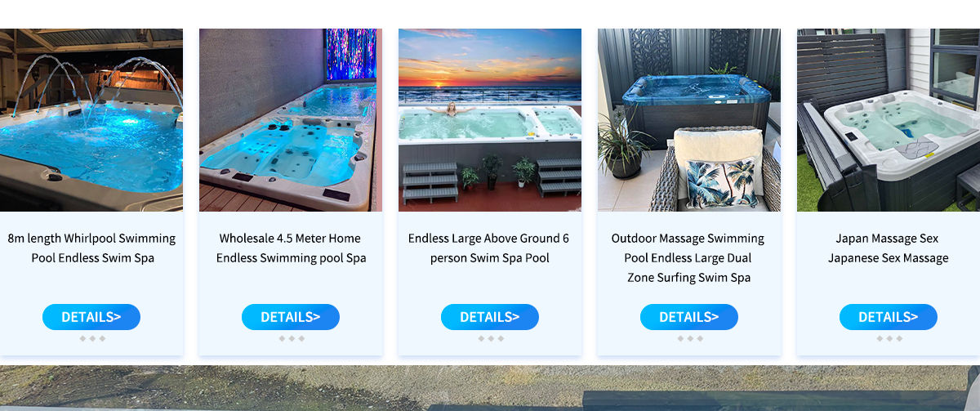Click the 'Japan Massage' product title text

tap(888, 248)
